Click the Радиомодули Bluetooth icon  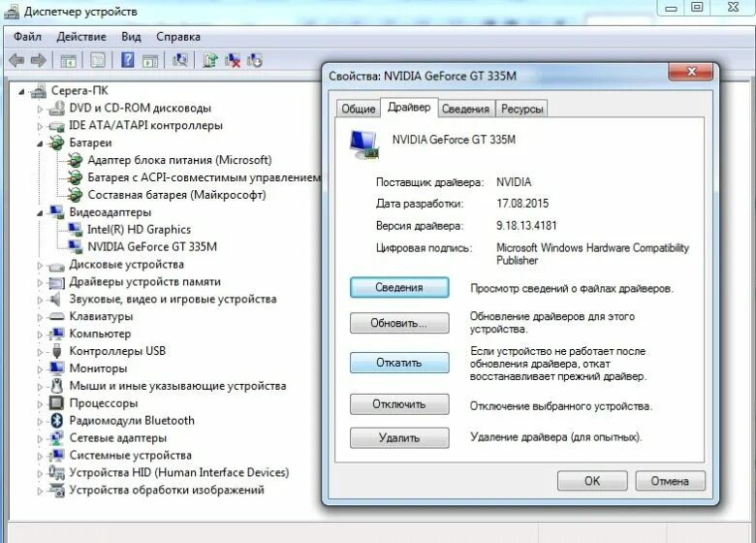(x=56, y=421)
